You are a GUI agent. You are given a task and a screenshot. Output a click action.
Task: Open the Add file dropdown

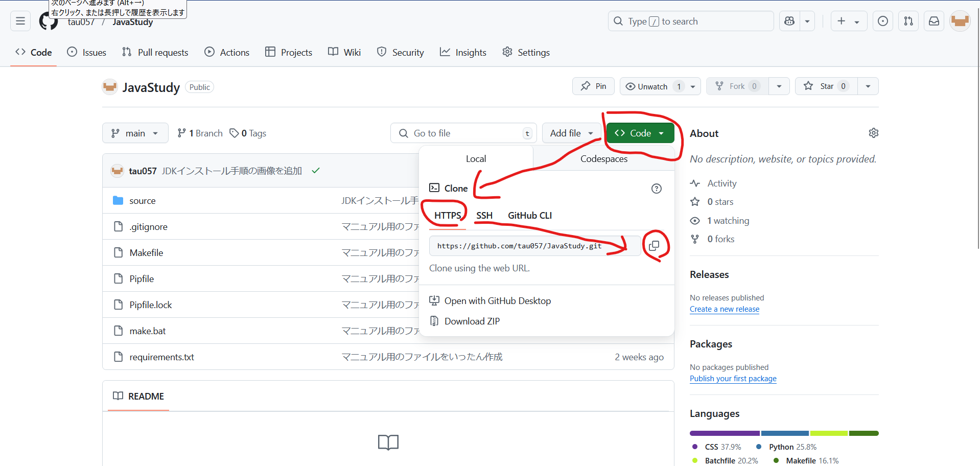(x=571, y=133)
